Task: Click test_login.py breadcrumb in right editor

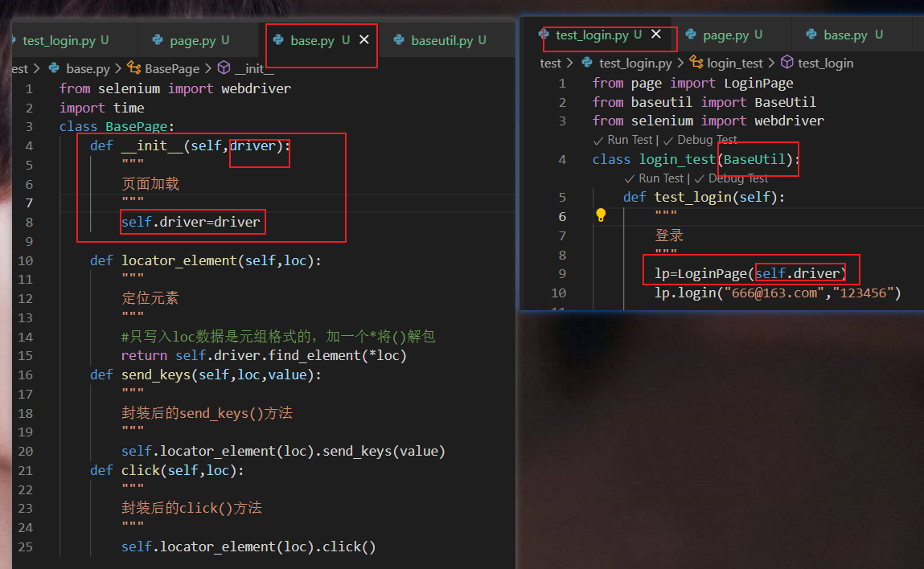Action: [x=635, y=63]
